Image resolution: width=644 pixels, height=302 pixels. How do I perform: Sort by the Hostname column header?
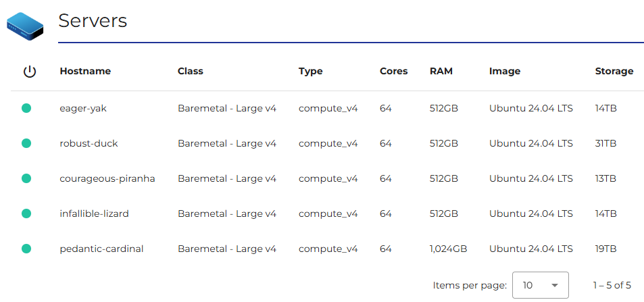tap(85, 71)
